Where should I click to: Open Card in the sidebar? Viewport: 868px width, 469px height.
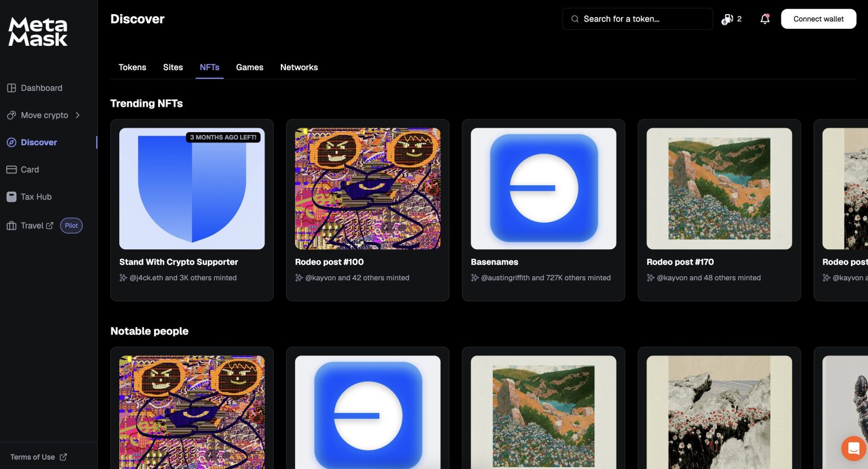[30, 170]
